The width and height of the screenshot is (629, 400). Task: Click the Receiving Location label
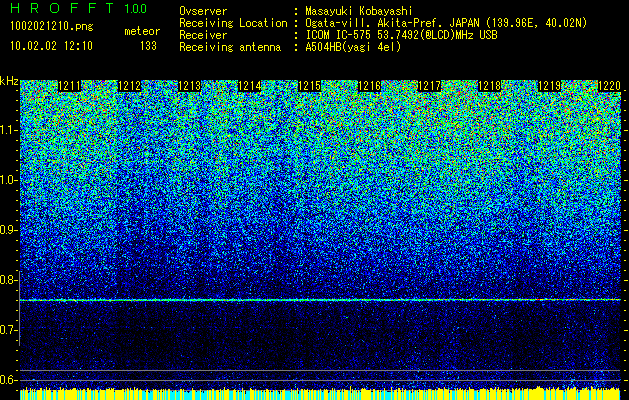click(x=233, y=23)
